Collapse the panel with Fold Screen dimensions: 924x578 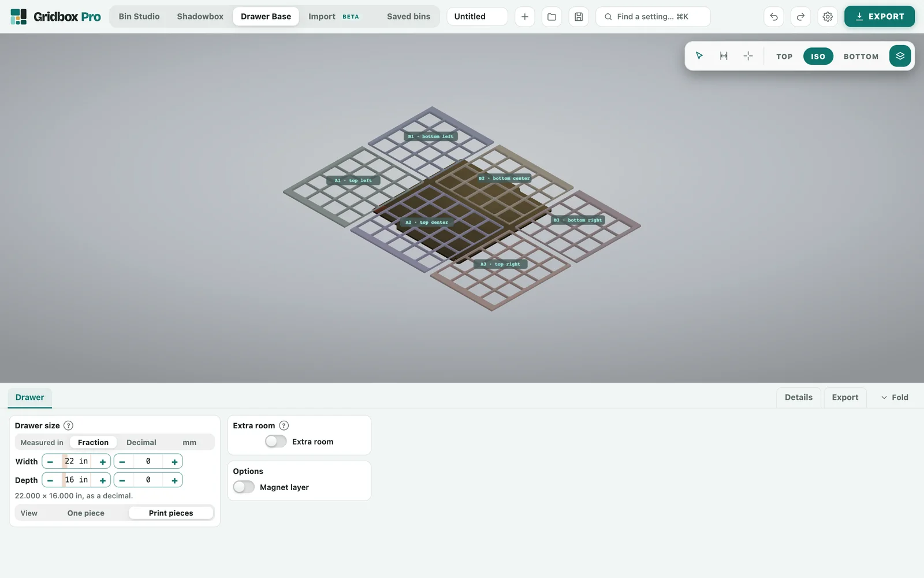[895, 398]
